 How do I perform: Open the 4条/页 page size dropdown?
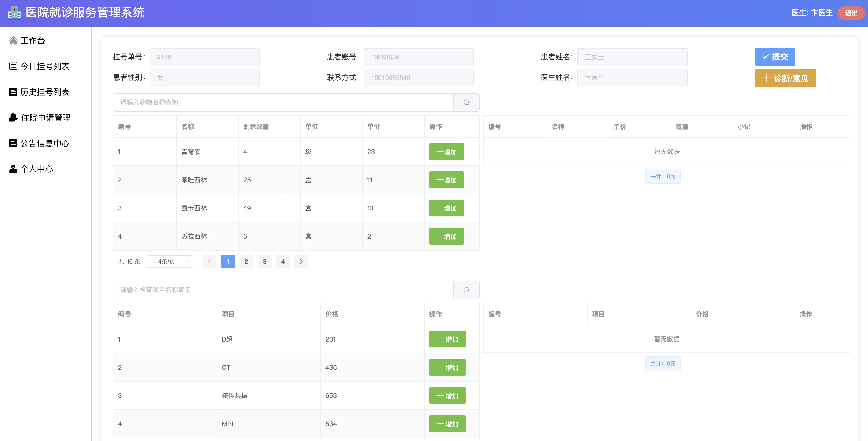point(171,262)
